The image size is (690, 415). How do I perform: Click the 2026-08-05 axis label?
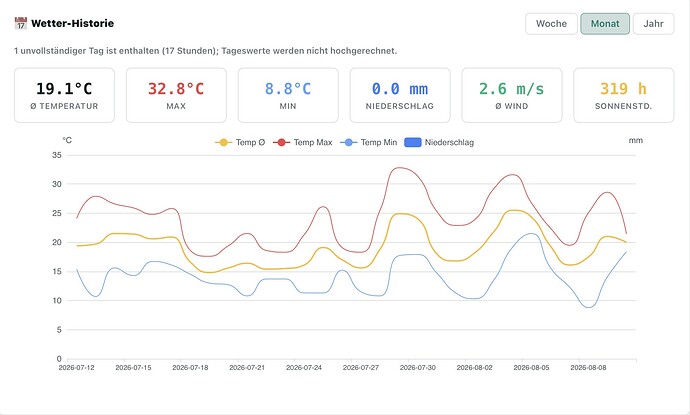click(x=531, y=367)
